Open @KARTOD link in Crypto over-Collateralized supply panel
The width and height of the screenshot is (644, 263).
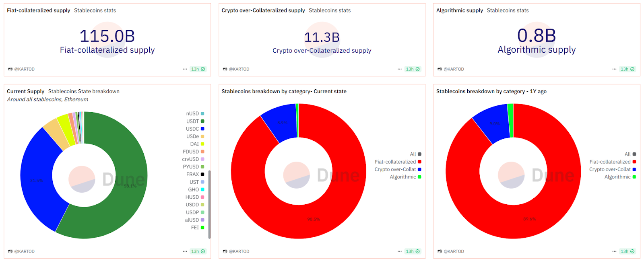tap(239, 69)
